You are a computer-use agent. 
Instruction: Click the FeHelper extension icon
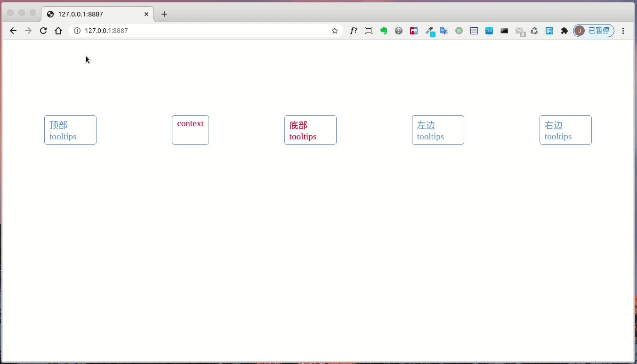point(414,31)
